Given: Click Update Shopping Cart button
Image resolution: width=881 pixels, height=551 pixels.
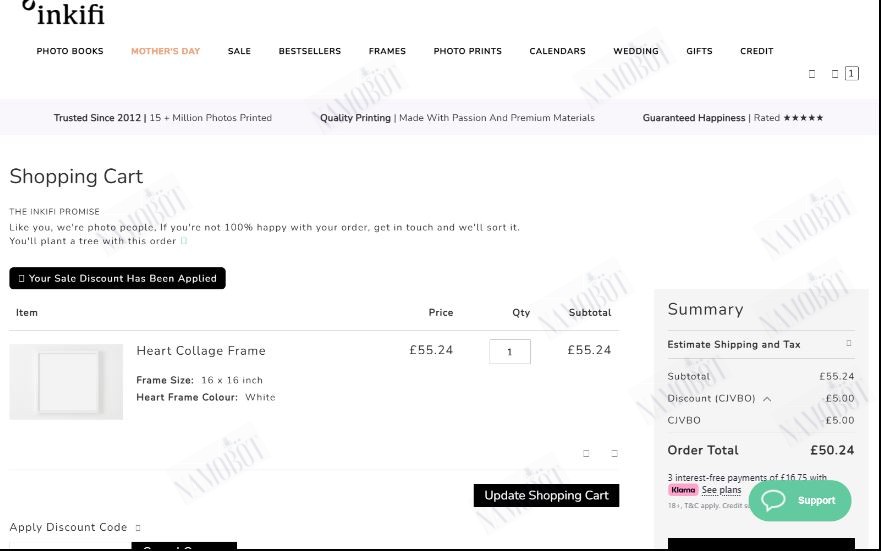Looking at the screenshot, I should pyautogui.click(x=546, y=495).
